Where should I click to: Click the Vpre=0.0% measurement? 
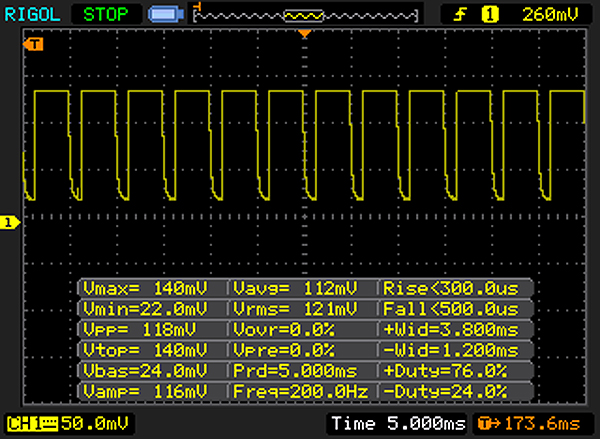point(284,350)
